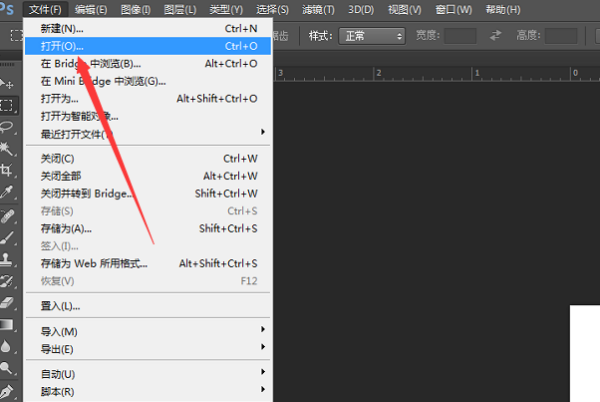Open the 样式 dropdown showing 正常
600x402 pixels.
coord(372,36)
